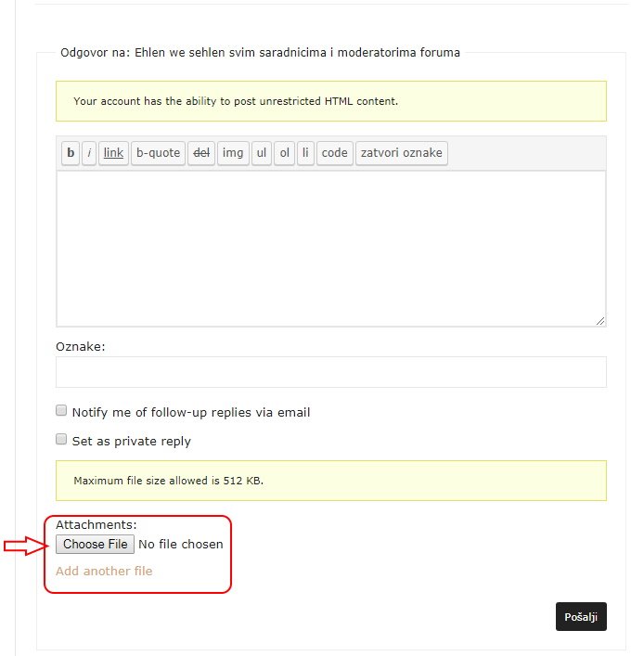
Task: Check the Set as private reply box
Action: [x=62, y=439]
